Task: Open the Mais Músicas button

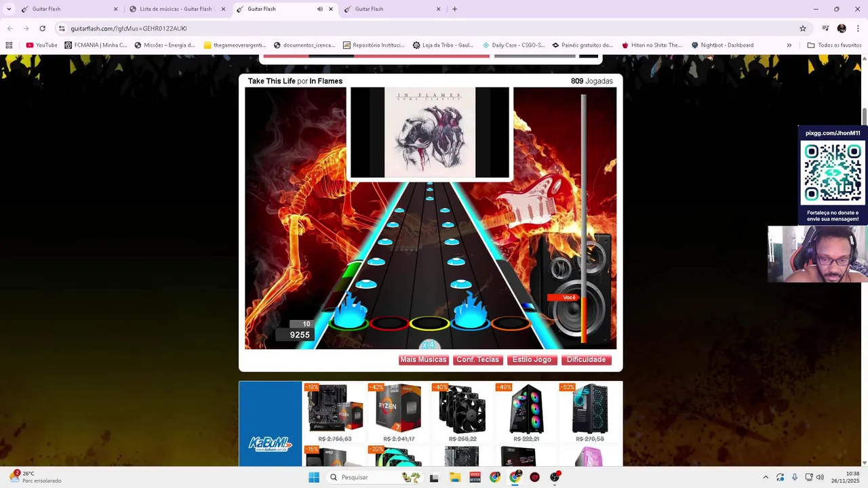Action: click(423, 360)
